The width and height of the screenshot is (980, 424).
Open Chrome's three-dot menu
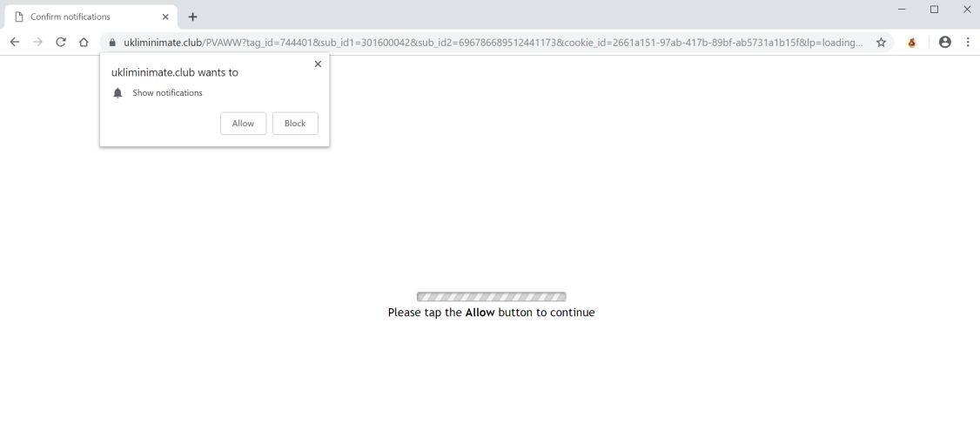coord(968,42)
